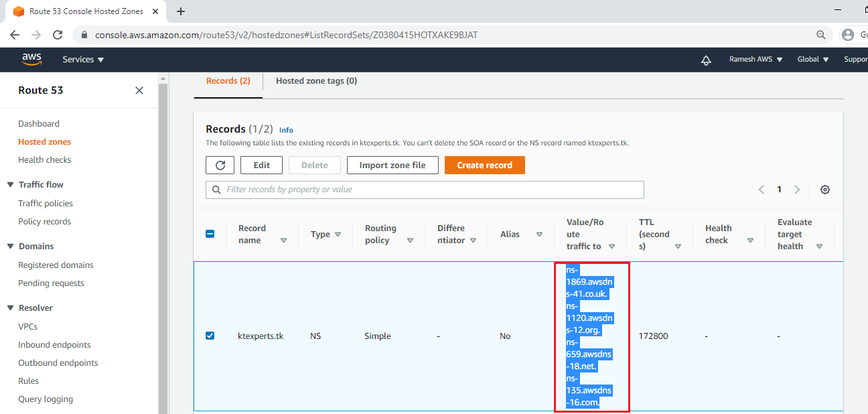The height and width of the screenshot is (414, 868).
Task: Open Registered domains in the sidebar
Action: (x=56, y=265)
